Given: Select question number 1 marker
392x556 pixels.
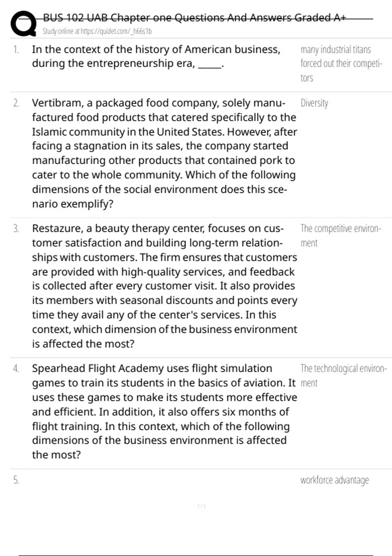Looking at the screenshot, I should (16, 50).
